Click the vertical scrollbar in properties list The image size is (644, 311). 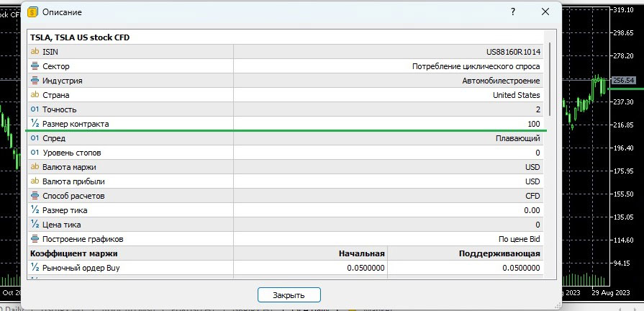pos(550,79)
